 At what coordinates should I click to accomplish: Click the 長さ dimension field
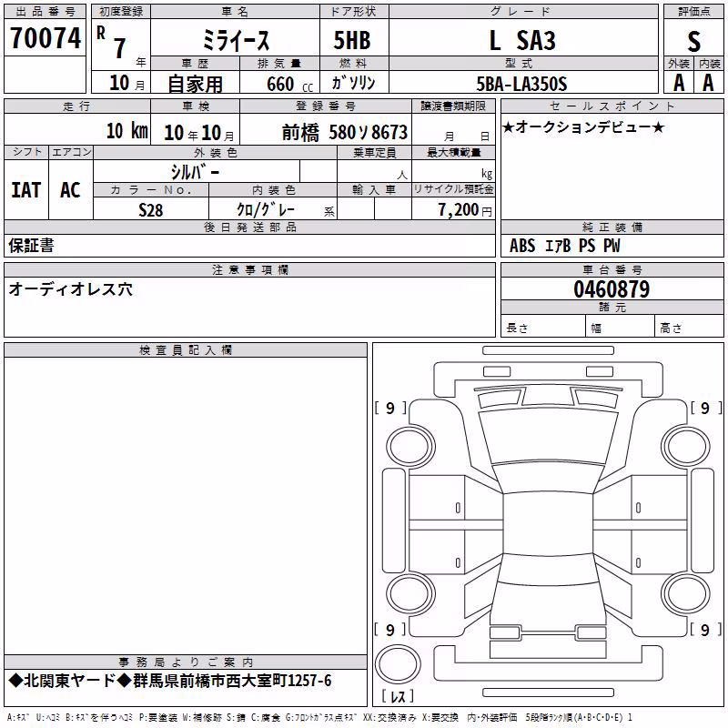(x=543, y=328)
